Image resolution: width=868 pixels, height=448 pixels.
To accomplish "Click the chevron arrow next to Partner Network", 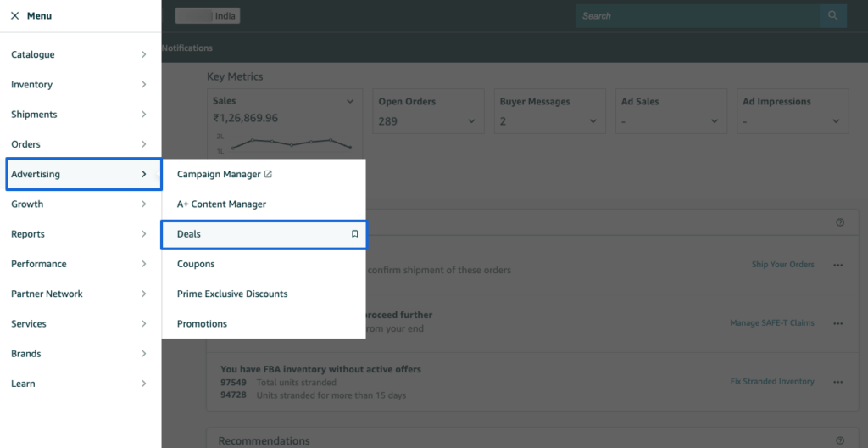I will (x=144, y=294).
